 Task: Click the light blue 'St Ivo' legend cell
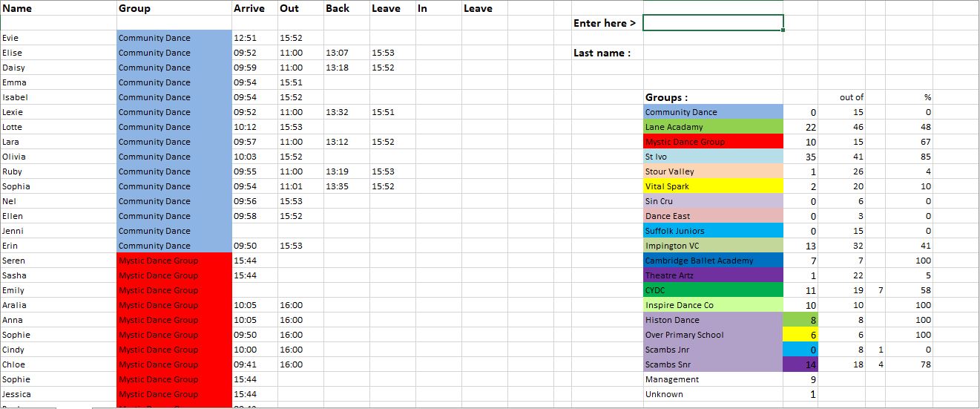click(712, 157)
